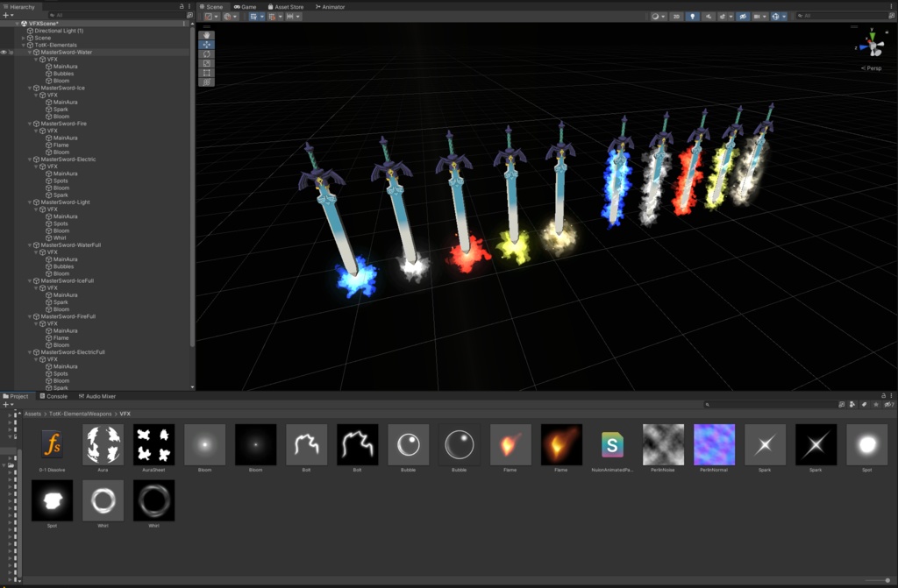This screenshot has width=898, height=588.
Task: Click the toggle scene visibility icon in Scene toolbar
Action: click(x=743, y=16)
